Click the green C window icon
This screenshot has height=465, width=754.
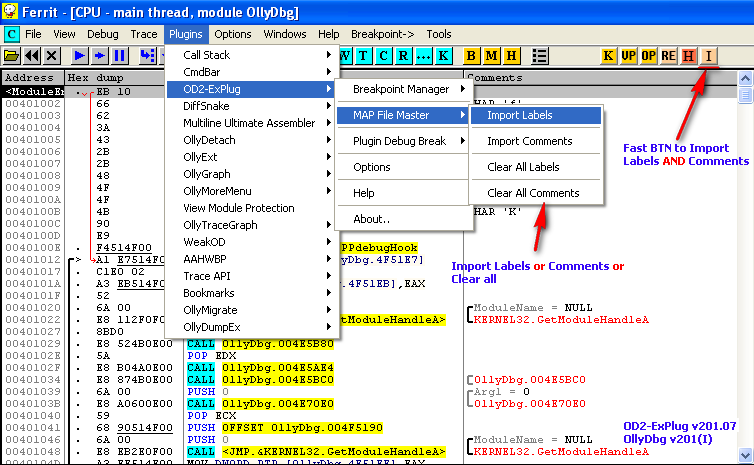[11, 34]
